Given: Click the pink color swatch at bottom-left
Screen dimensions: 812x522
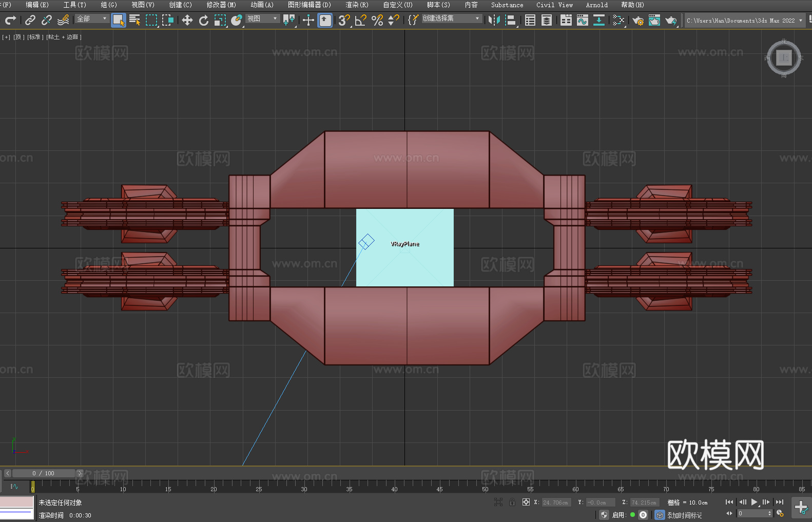Looking at the screenshot, I should [x=17, y=501].
